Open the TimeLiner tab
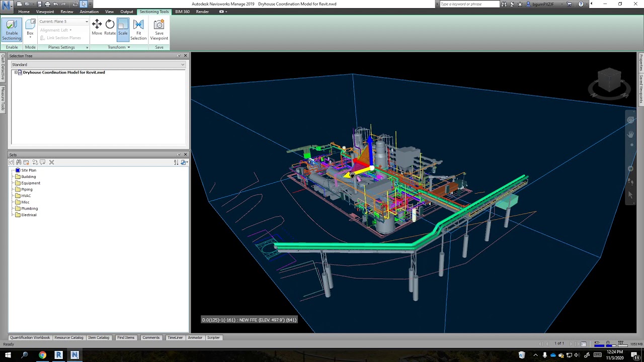Viewport: 644px width, 362px height. pyautogui.click(x=175, y=338)
